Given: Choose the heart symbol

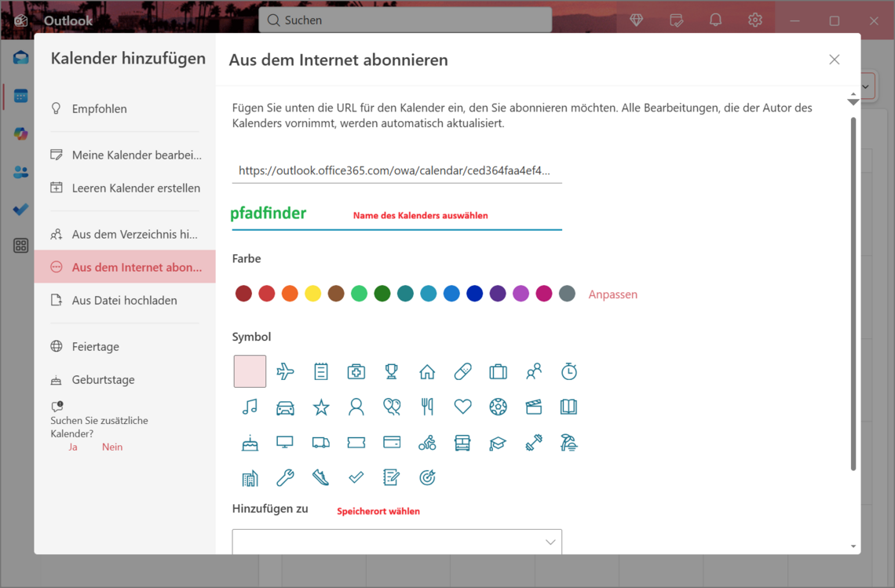Looking at the screenshot, I should pyautogui.click(x=462, y=407).
